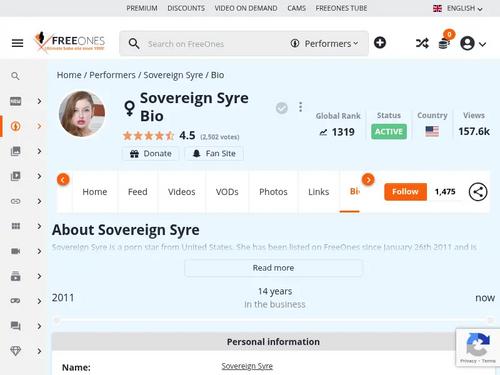This screenshot has width=500, height=375.
Task: Click the performer profile photo thumbnail
Action: pyautogui.click(x=82, y=114)
